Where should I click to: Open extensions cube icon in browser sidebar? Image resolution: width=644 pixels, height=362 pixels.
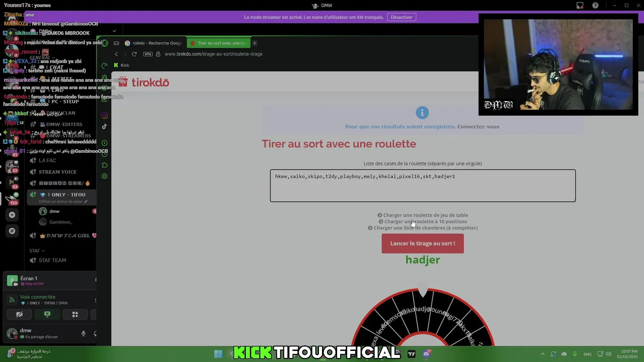[105, 165]
